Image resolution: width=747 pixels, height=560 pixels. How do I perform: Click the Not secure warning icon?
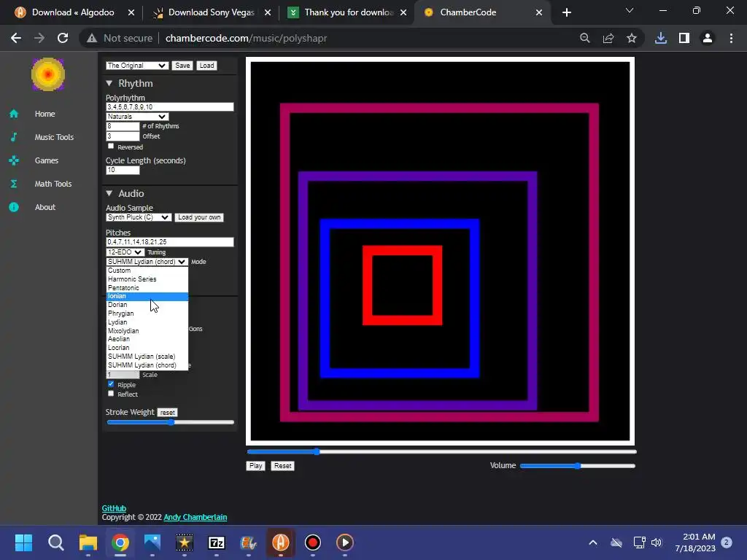(92, 38)
